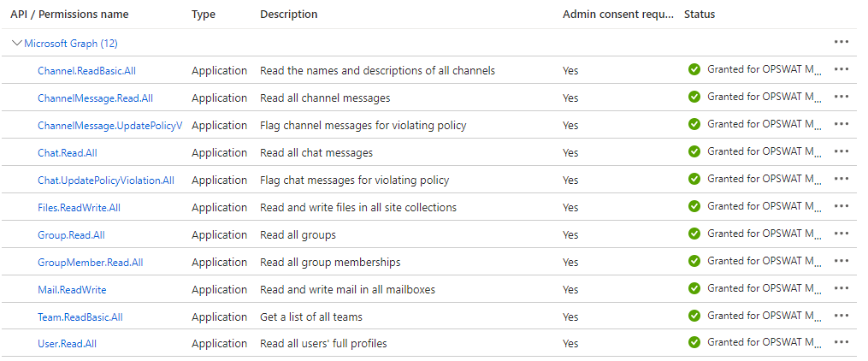The width and height of the screenshot is (868, 361).
Task: Open ellipsis menu for Files.ReadWrite.All row
Action: pos(841,206)
